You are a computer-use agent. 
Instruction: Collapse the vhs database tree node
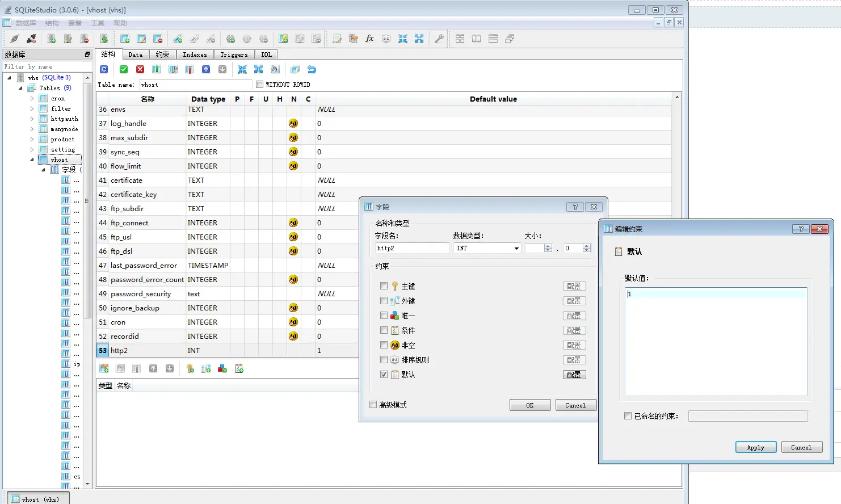pos(10,78)
